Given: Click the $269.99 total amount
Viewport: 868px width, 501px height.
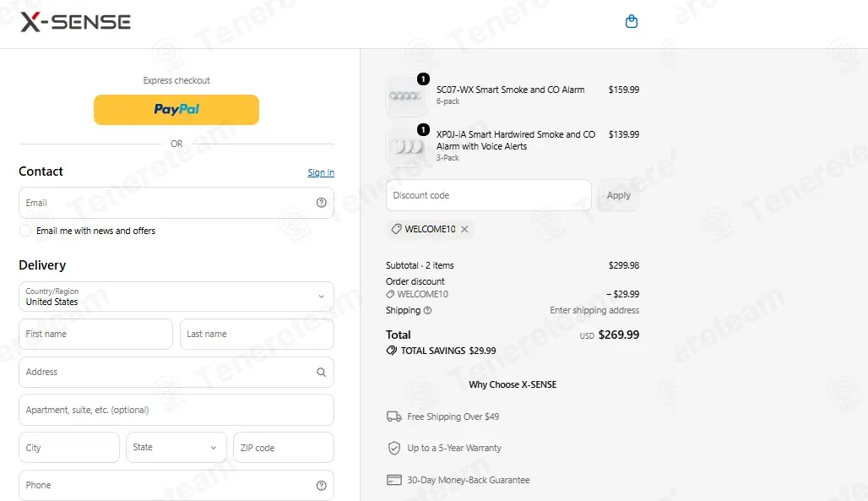Looking at the screenshot, I should coord(619,335).
